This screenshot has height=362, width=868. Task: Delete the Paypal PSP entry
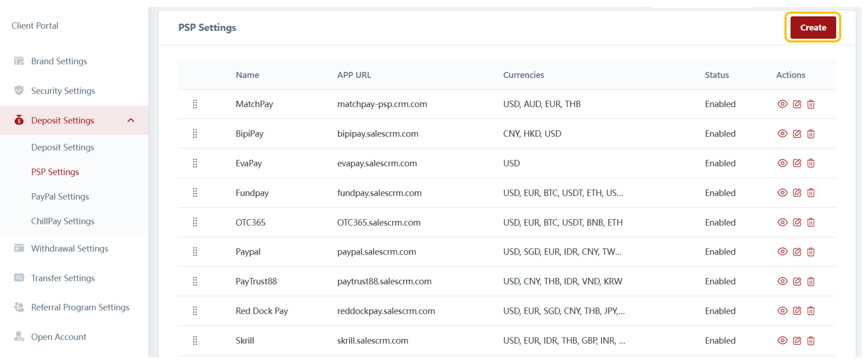click(x=811, y=252)
